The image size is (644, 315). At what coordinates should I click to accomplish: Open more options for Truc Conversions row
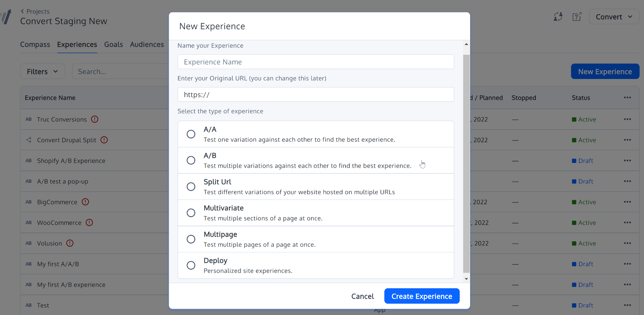click(x=627, y=119)
